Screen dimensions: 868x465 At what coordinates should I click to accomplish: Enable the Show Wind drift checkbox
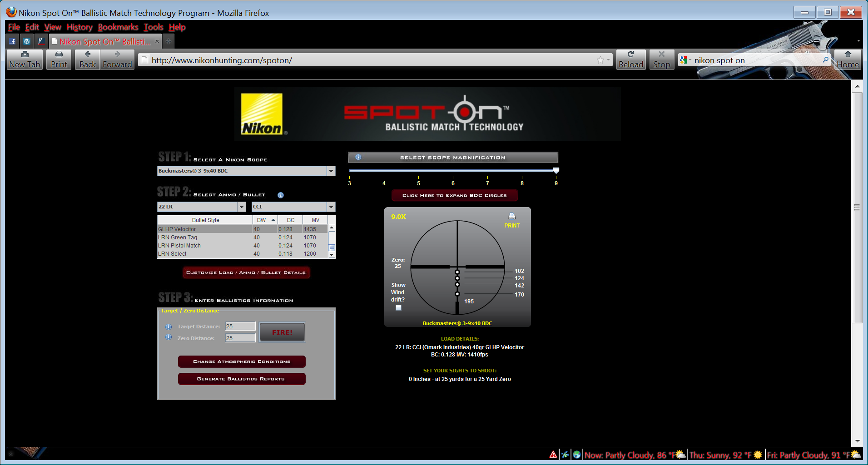[398, 308]
